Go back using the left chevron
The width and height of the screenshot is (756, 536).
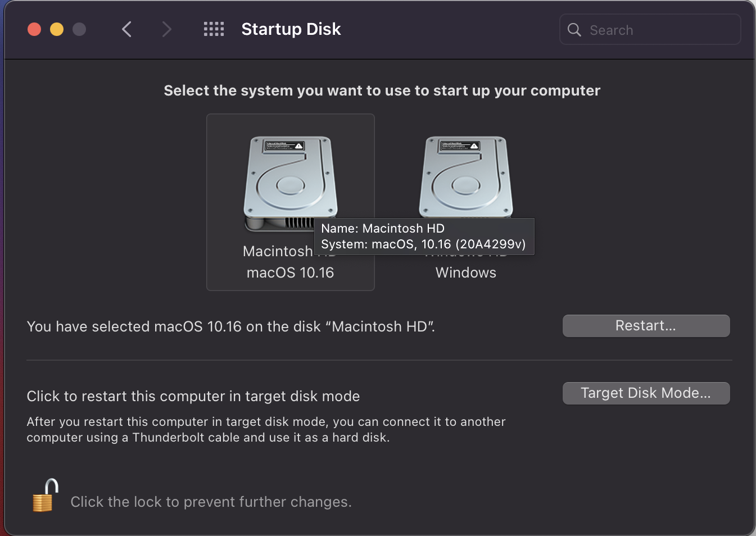click(x=127, y=29)
